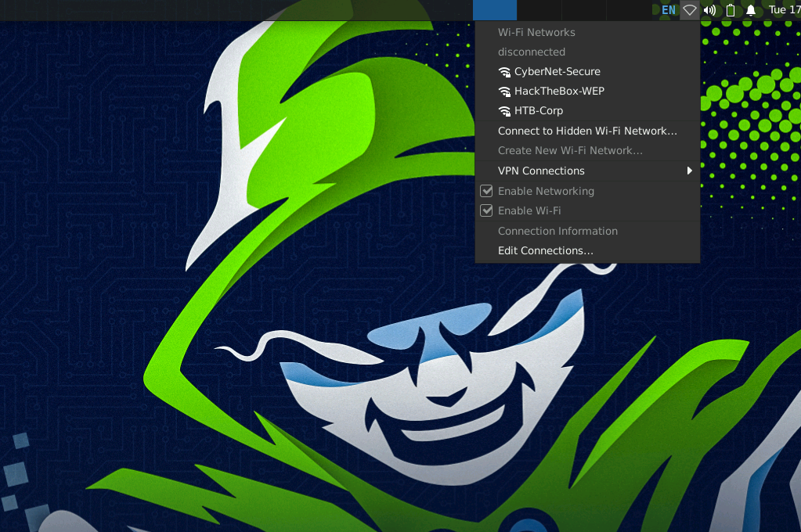This screenshot has height=532, width=801.
Task: Expand the VPN Connections submenu arrow
Action: (x=690, y=171)
